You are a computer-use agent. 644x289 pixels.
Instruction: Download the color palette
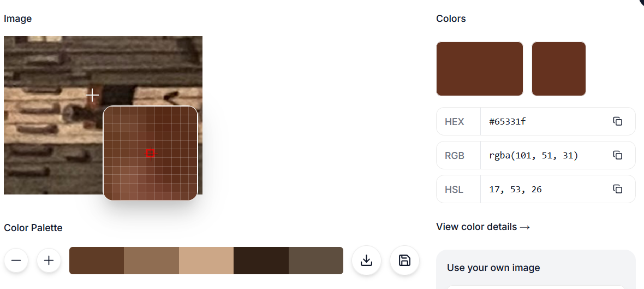tap(366, 261)
